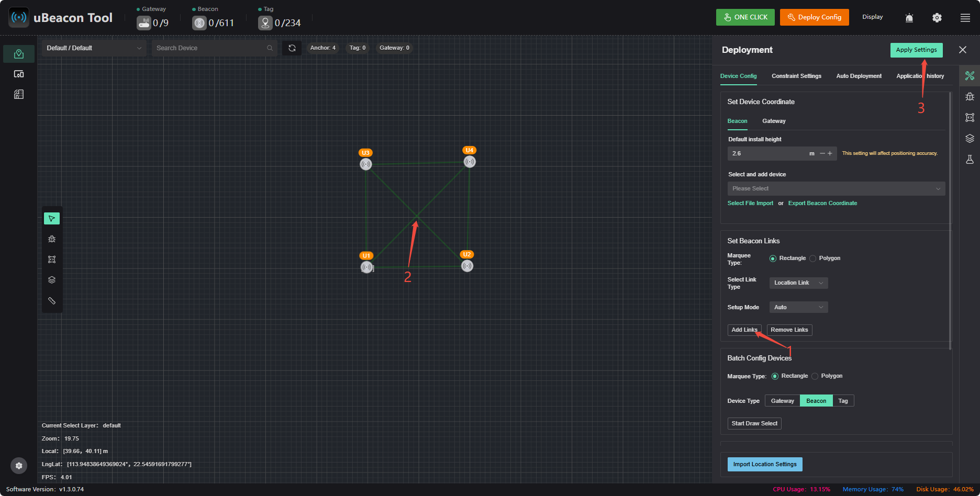Switch to Device Config tab
980x496 pixels.
[738, 76]
